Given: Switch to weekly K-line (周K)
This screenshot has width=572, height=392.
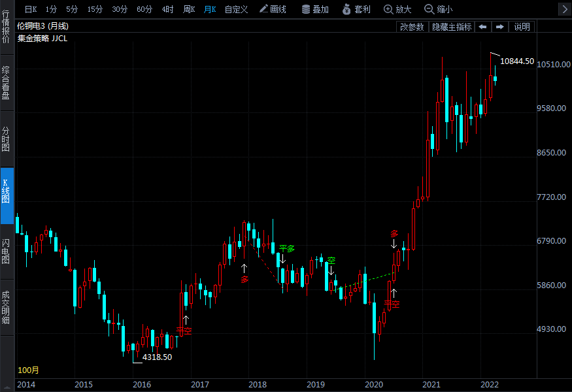Looking at the screenshot, I should (x=189, y=10).
